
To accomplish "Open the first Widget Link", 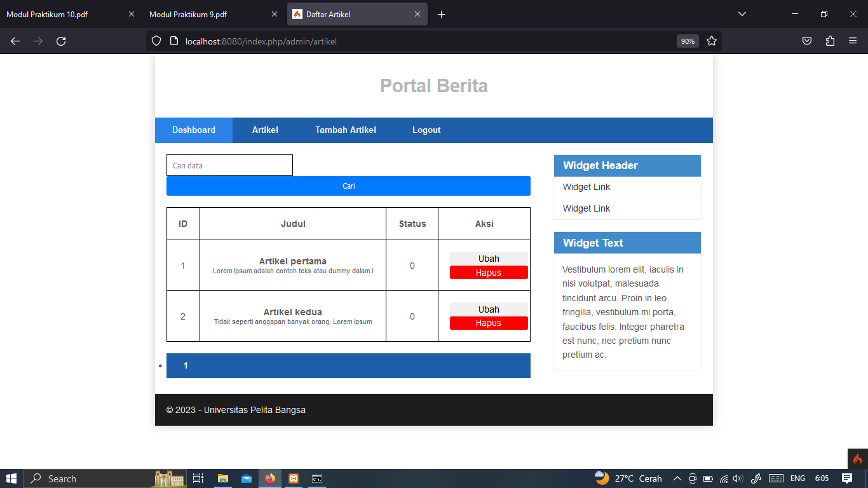I will coord(586,187).
